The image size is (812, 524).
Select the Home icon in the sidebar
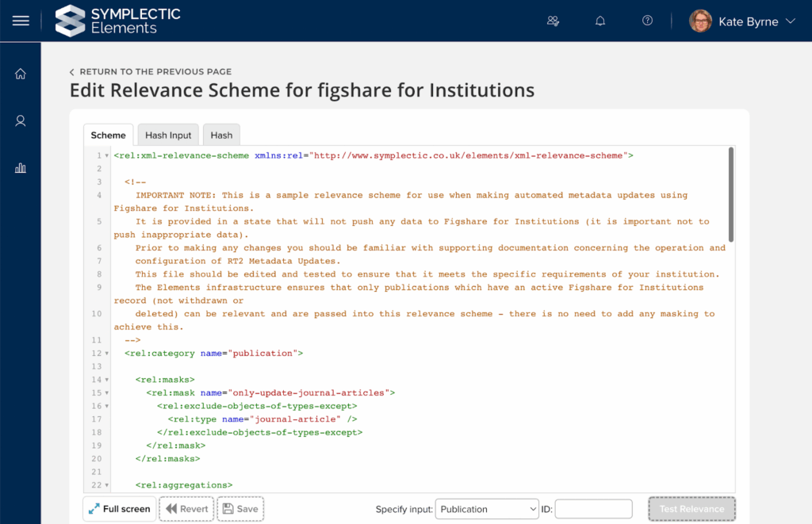20,73
